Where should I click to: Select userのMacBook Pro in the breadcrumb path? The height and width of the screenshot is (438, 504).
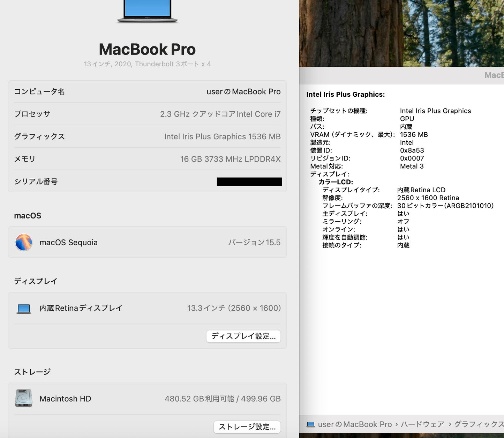click(355, 424)
